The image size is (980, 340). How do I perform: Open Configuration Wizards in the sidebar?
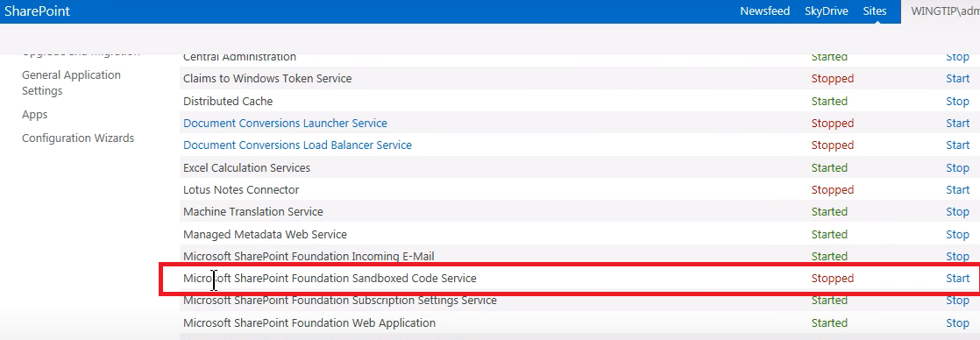78,138
